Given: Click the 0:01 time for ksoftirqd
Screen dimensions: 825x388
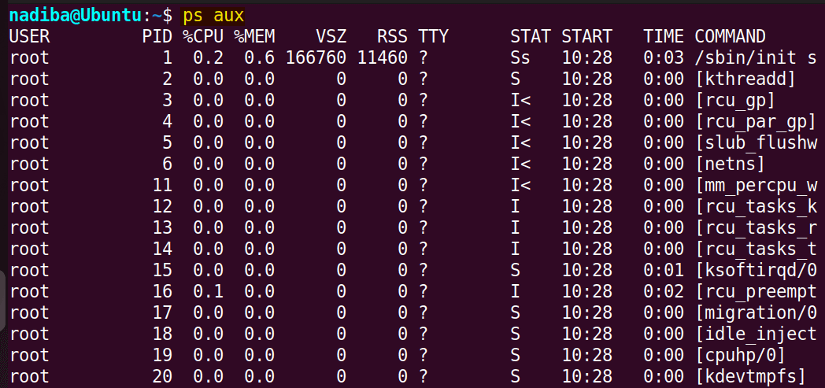Looking at the screenshot, I should coord(663,270).
